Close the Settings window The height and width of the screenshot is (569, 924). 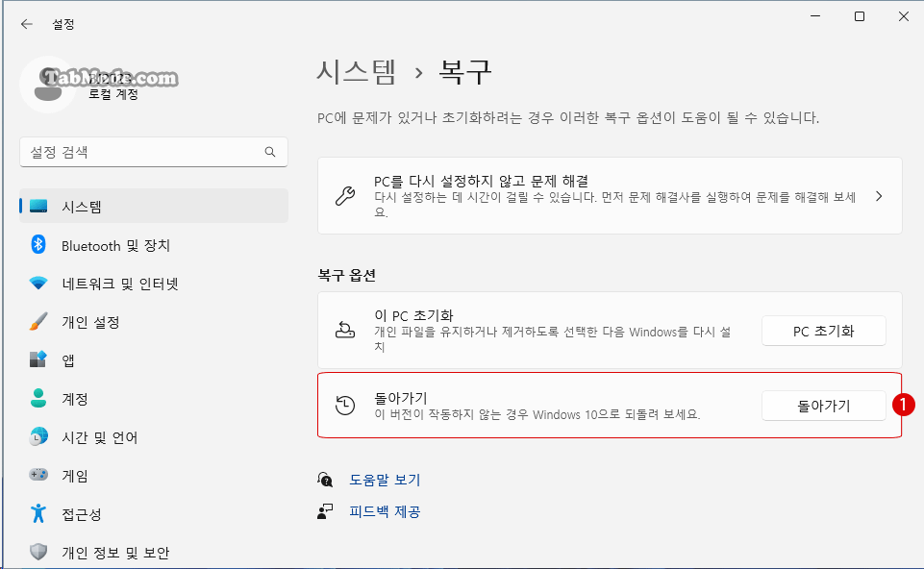[x=904, y=16]
